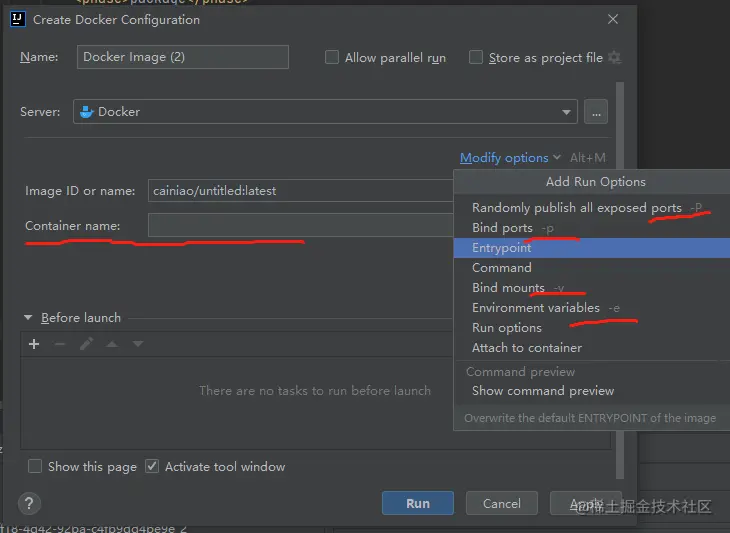Check Store as project file
This screenshot has width=730, height=533.
[476, 57]
